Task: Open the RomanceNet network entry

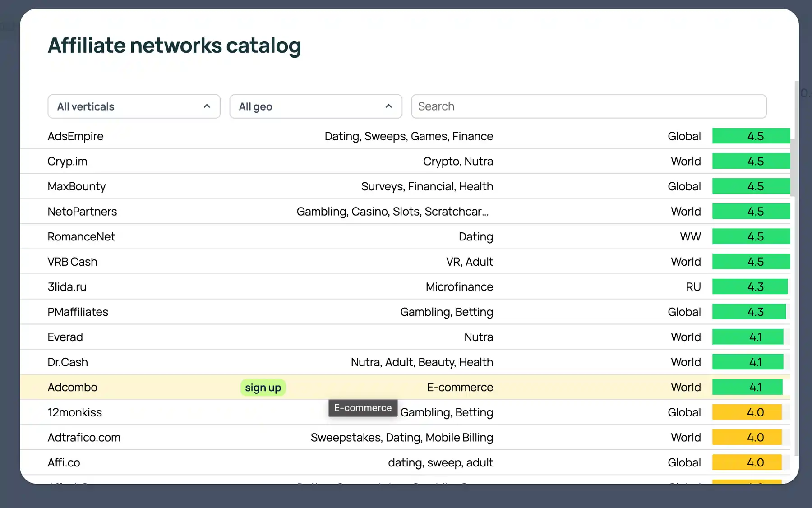Action: pyautogui.click(x=405, y=237)
